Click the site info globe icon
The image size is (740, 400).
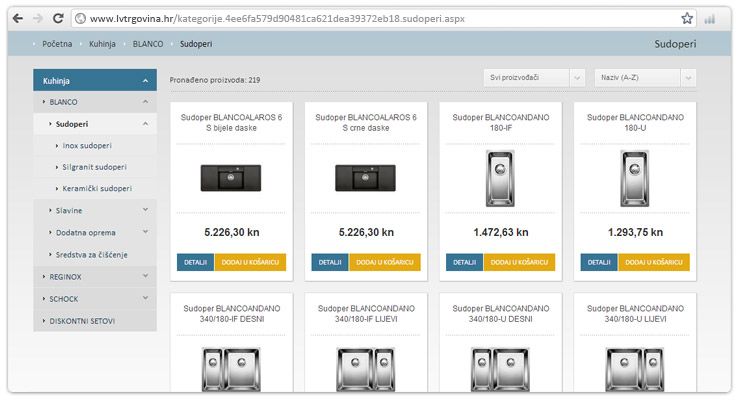coord(81,18)
